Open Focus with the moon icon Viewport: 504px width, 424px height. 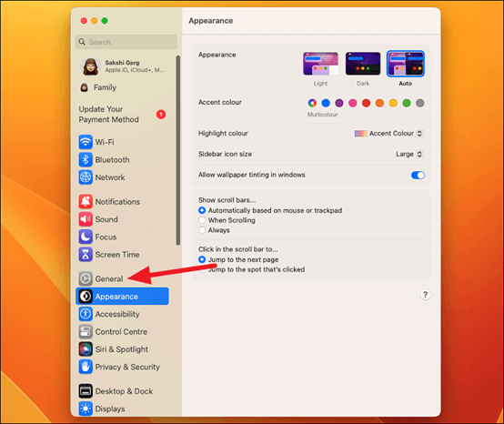(x=86, y=237)
